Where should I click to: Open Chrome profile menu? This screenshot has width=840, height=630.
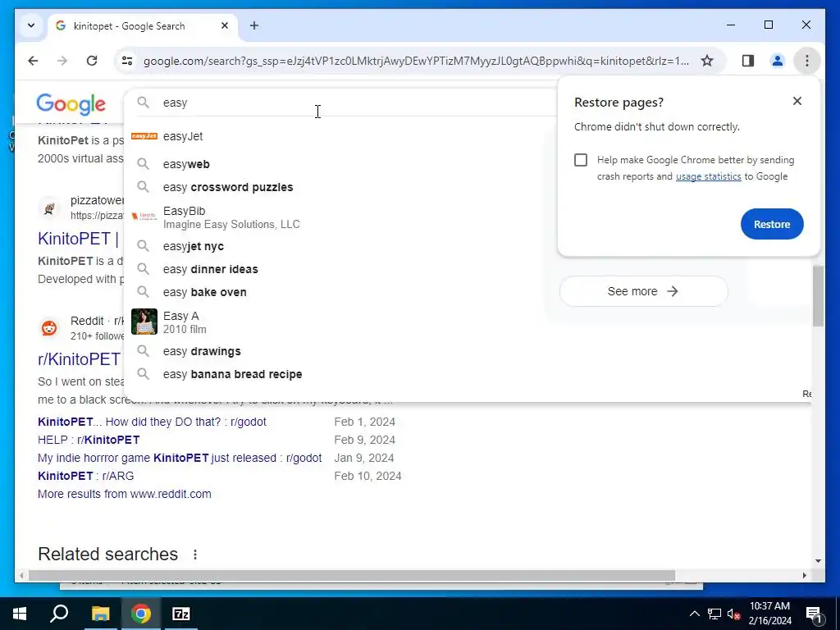[778, 61]
